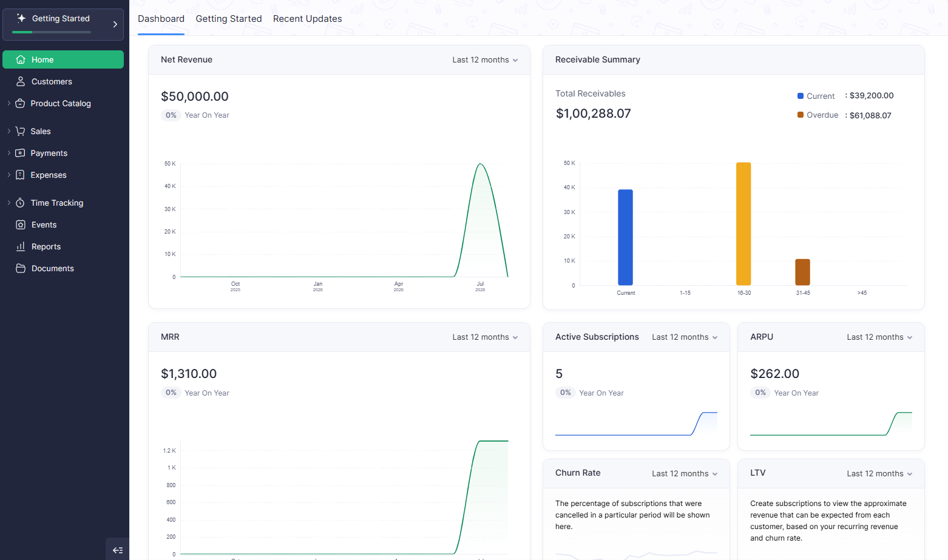Open the Customers icon in sidebar
948x560 pixels.
click(x=21, y=81)
